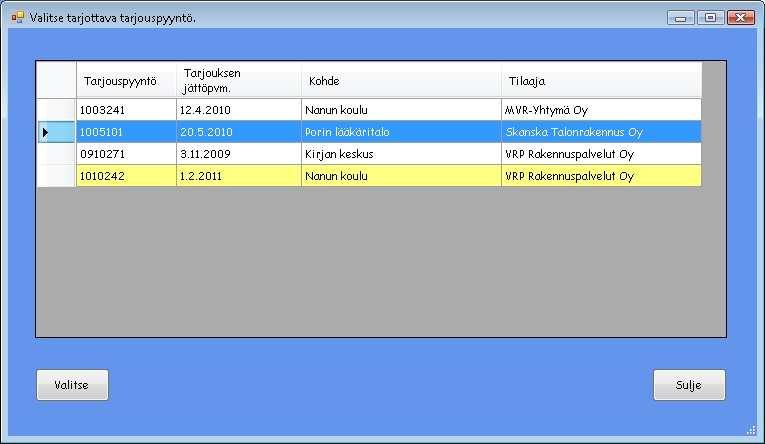This screenshot has height=444, width=765.
Task: Select date cell 20.5.2010
Action: [x=239, y=132]
